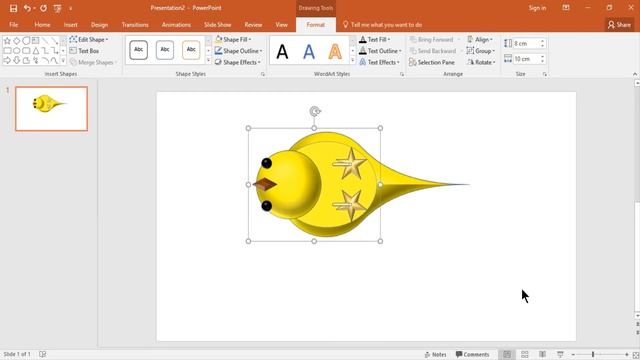Pick the triangle shape in gallery
This screenshot has width=640, height=360.
pyautogui.click(x=36, y=51)
